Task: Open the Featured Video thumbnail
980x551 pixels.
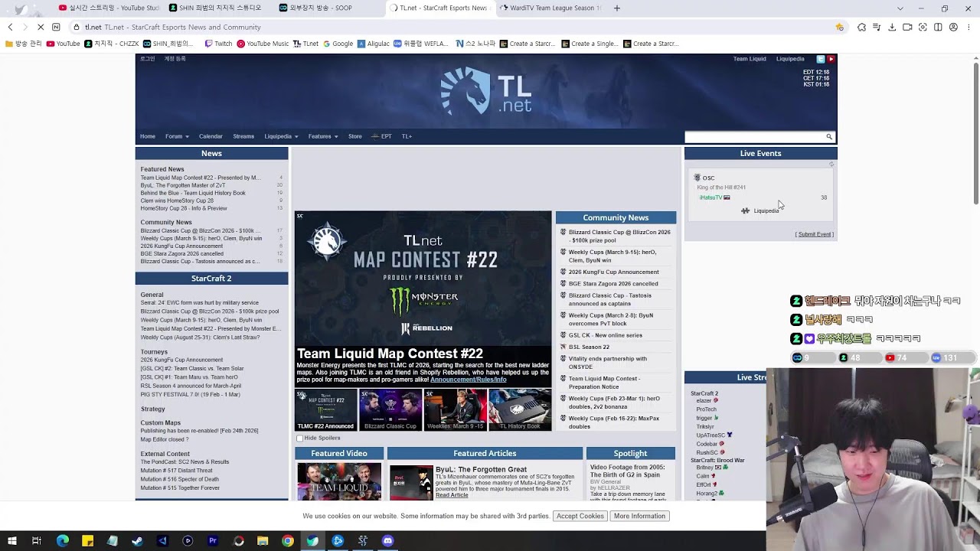Action: coord(339,482)
